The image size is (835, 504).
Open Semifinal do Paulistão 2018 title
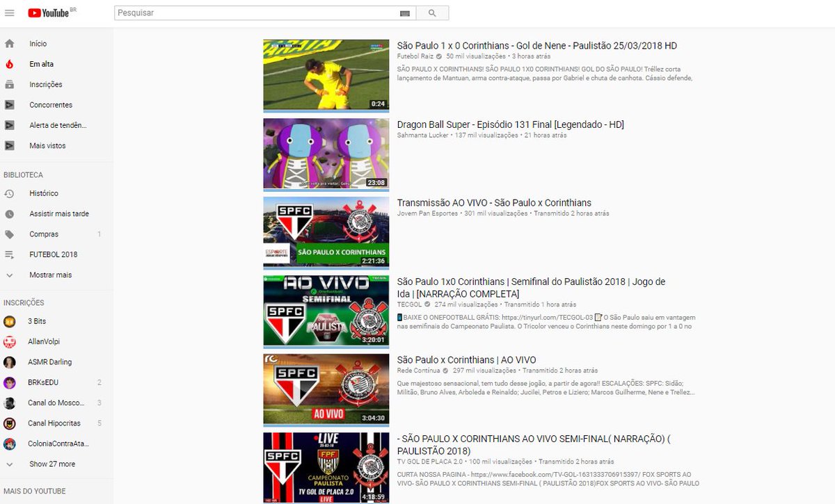(x=532, y=288)
